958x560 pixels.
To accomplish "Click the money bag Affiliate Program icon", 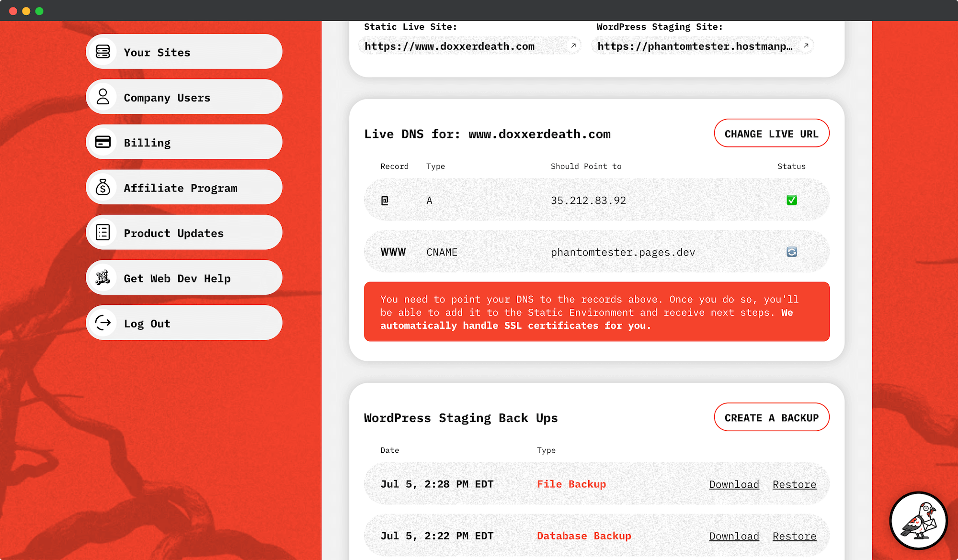I will click(103, 187).
